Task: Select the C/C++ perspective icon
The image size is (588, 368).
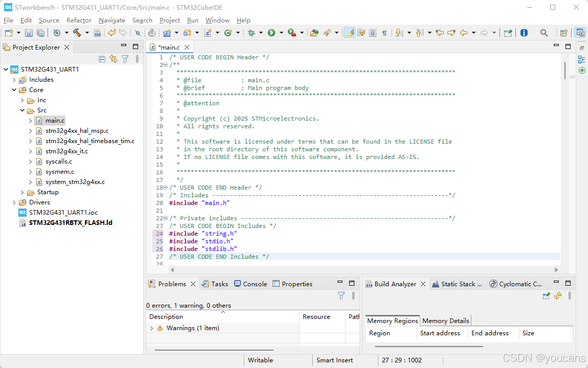Action: pos(580,33)
